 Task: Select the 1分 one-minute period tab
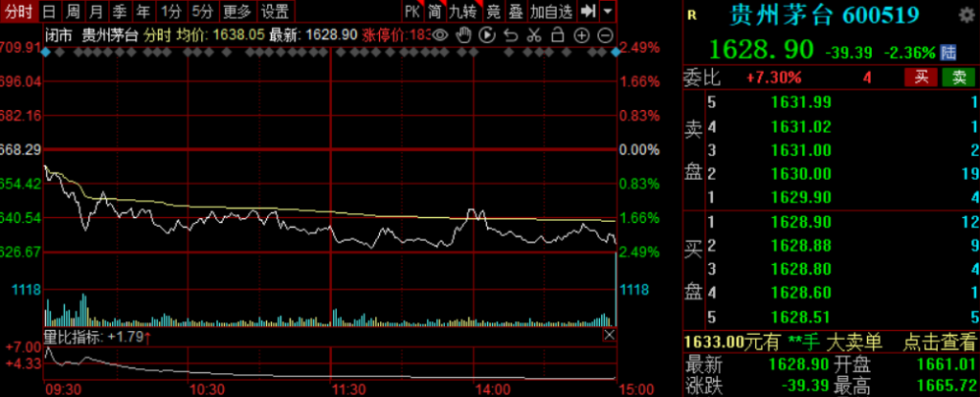pos(170,11)
